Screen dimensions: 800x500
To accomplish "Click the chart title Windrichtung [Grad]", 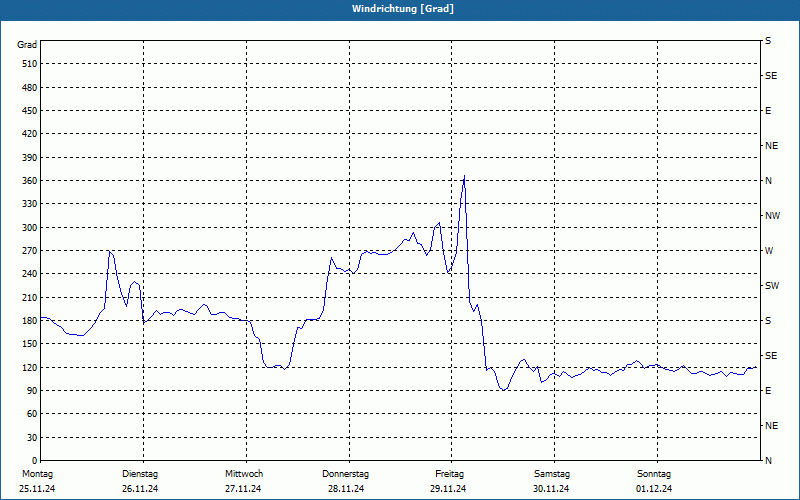I will point(403,9).
